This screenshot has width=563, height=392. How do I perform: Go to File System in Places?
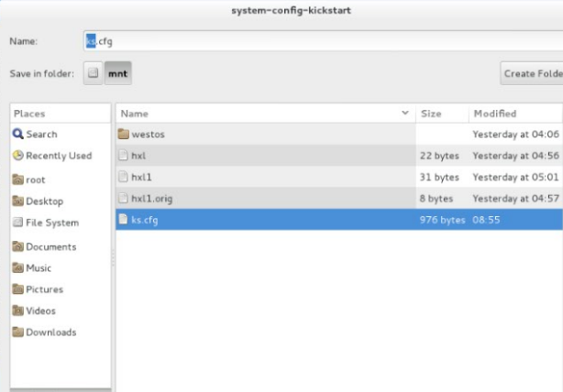click(x=52, y=223)
